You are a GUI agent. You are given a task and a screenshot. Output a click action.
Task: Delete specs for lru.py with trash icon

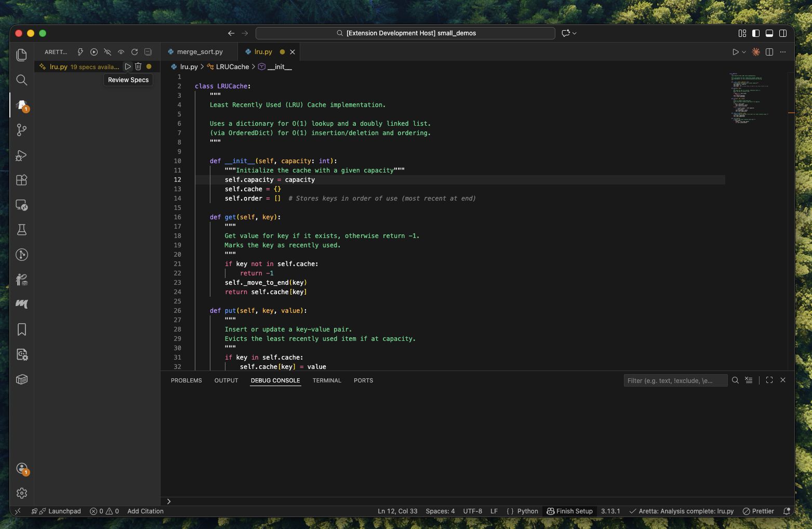(138, 67)
